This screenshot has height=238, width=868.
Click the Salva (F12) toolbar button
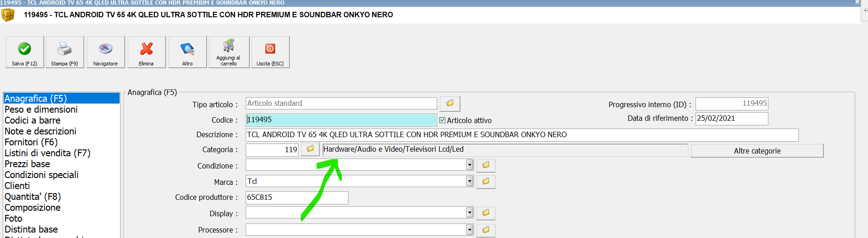click(25, 52)
